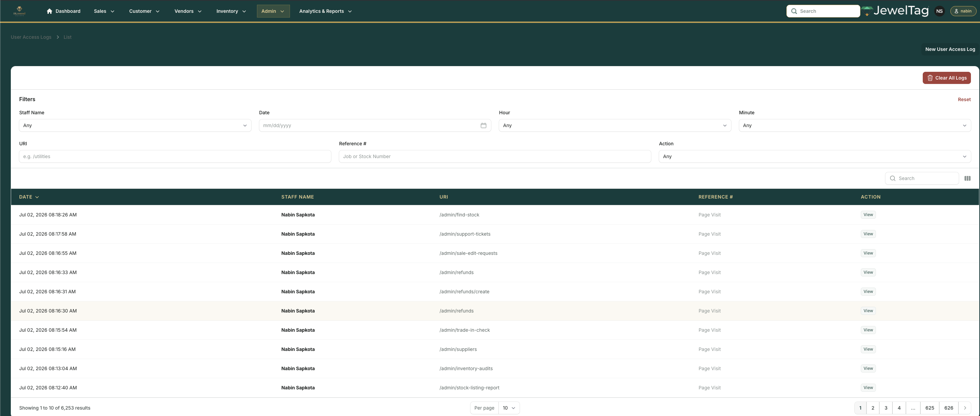Viewport: 980px width, 416px height.
Task: Click the /admin/stock-listing-report URI cell
Action: click(x=469, y=387)
